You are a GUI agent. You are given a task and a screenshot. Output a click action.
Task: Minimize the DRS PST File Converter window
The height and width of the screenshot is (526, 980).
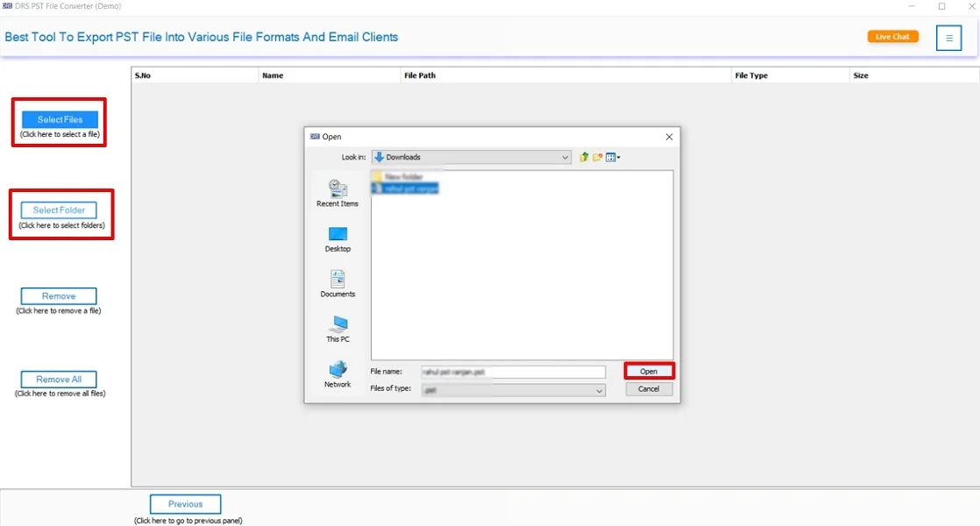[912, 6]
